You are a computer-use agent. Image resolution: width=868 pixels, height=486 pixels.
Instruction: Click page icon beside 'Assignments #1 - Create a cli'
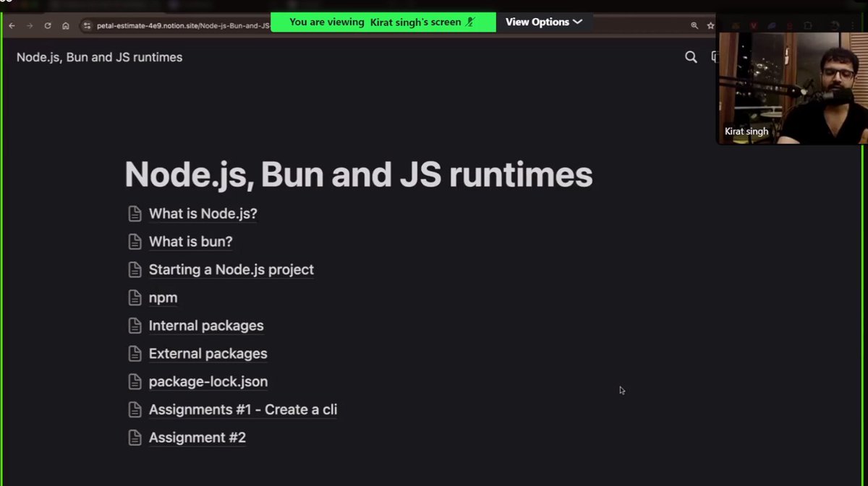pos(135,410)
